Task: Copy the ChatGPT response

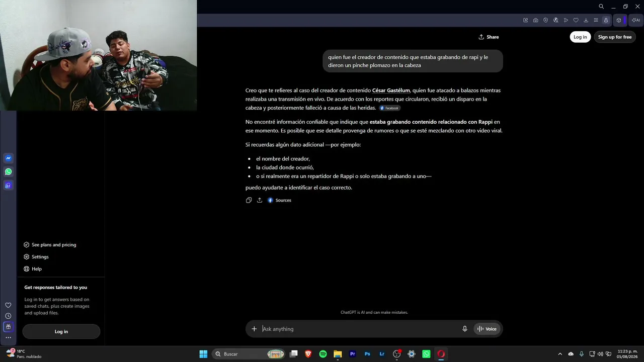Action: coord(249,200)
